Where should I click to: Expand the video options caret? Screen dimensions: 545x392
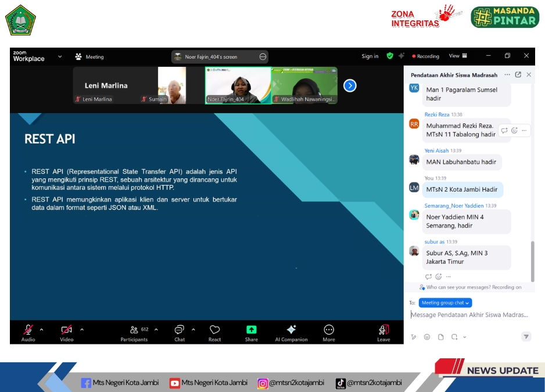[x=82, y=329]
